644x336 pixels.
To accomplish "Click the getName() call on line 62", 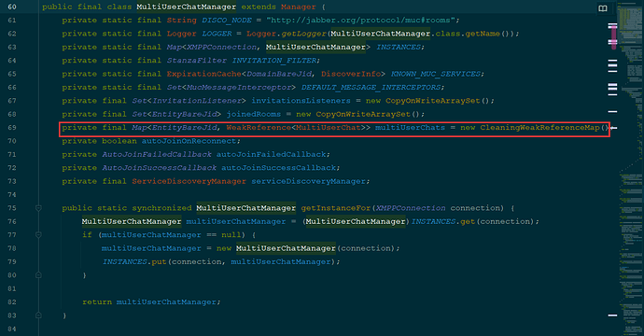I will tap(490, 34).
